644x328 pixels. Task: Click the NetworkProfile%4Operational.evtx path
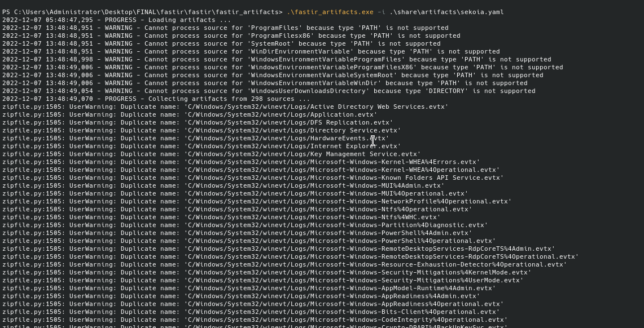348,201
